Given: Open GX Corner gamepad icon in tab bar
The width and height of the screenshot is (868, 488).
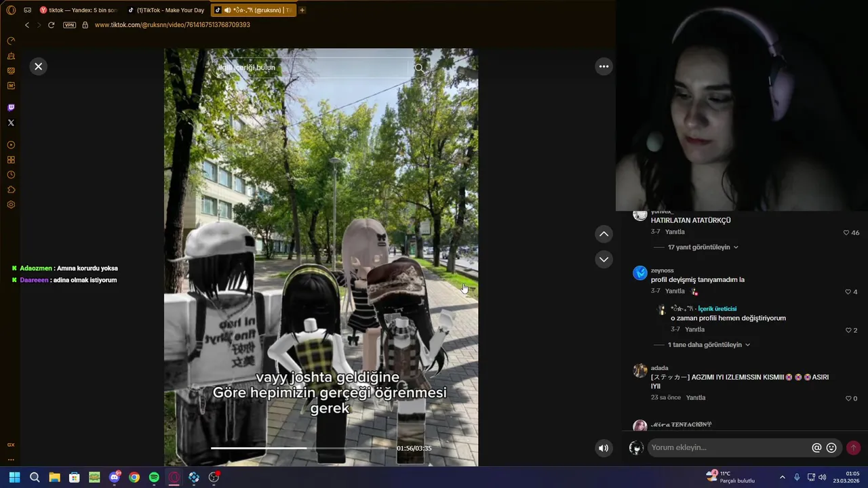Looking at the screenshot, I should (x=28, y=10).
